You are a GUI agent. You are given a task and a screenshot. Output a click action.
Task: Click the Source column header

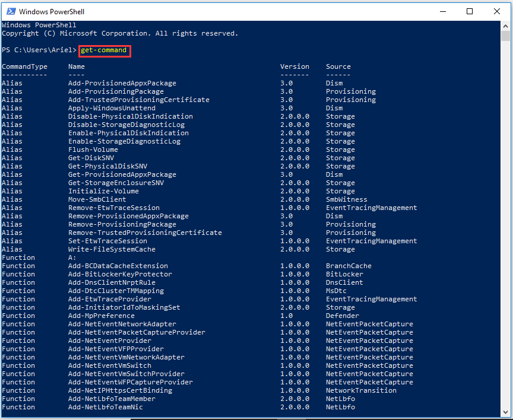point(338,66)
